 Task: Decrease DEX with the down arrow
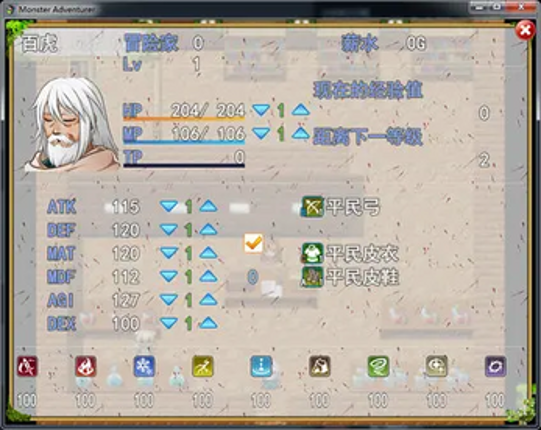[x=169, y=323]
